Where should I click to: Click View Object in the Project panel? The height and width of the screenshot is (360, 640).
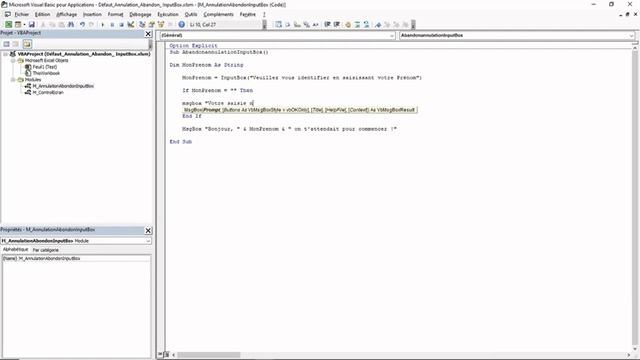[16, 44]
